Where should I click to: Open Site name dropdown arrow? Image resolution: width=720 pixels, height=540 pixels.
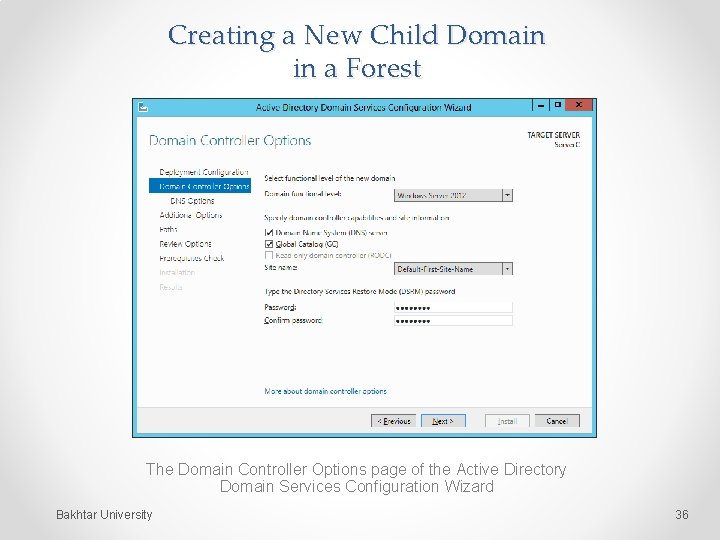(x=507, y=269)
